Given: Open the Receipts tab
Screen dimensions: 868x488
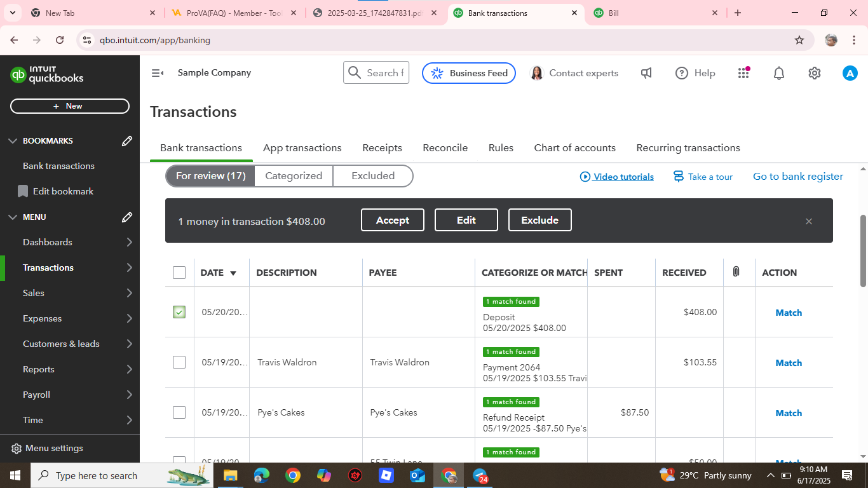Looking at the screenshot, I should [382, 147].
